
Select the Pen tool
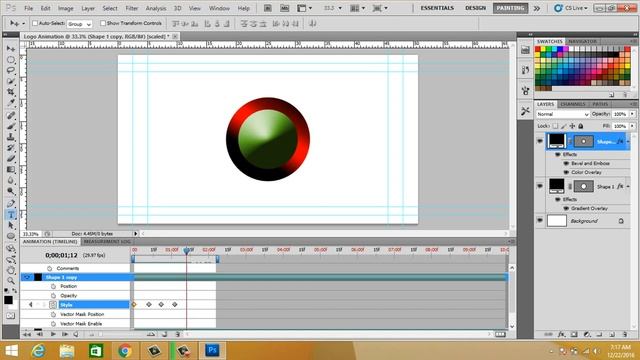[11, 204]
